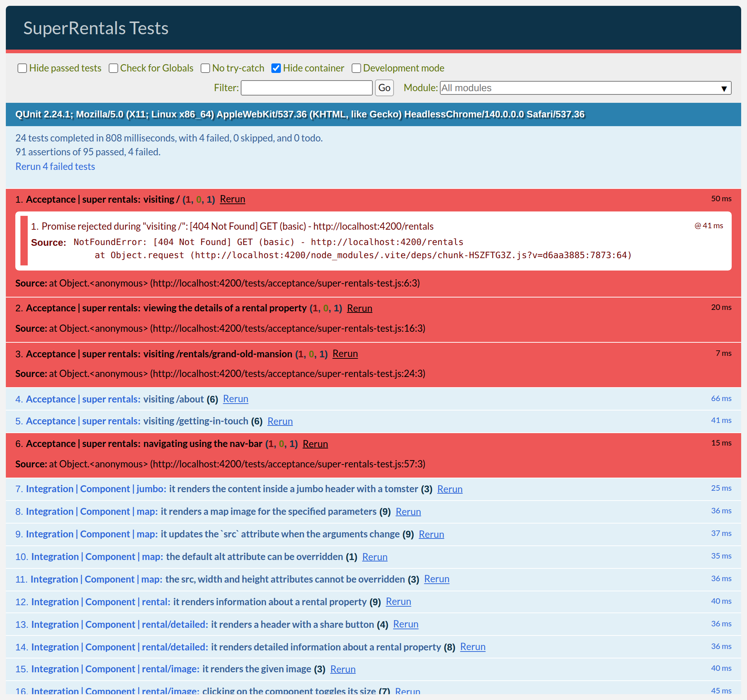Enable Development mode checkbox
Image resolution: width=747 pixels, height=700 pixels.
356,68
